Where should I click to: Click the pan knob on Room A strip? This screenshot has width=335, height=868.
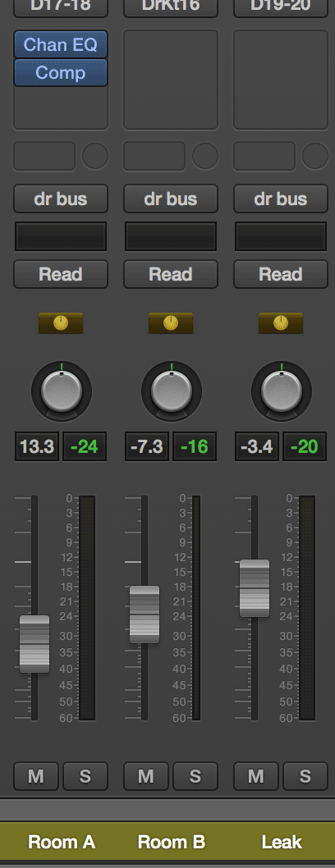pos(61,392)
